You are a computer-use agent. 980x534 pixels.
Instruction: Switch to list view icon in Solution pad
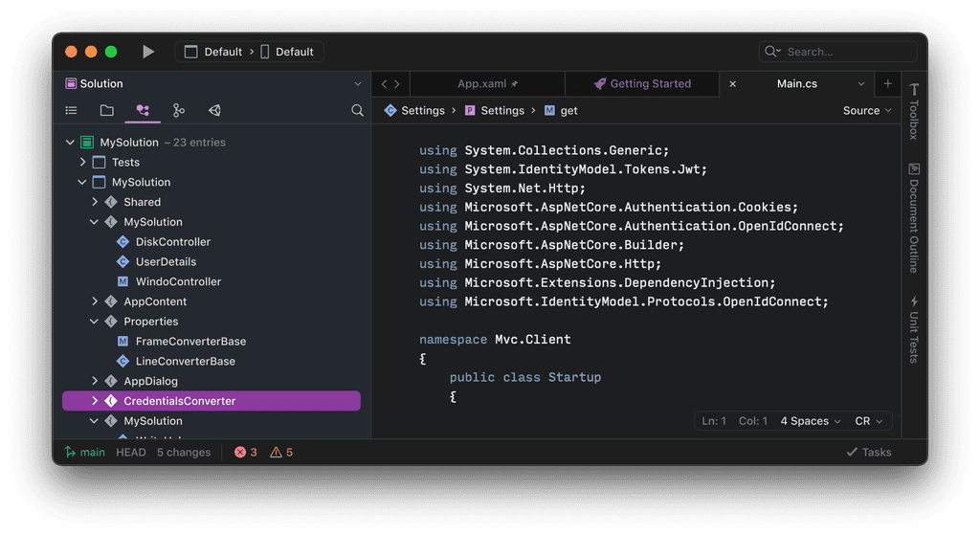pos(71,111)
